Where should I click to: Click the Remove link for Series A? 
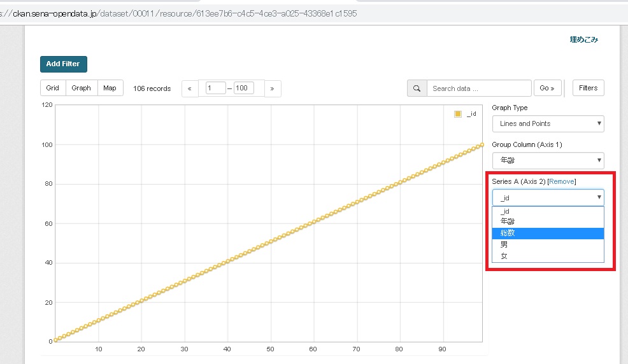click(x=561, y=181)
